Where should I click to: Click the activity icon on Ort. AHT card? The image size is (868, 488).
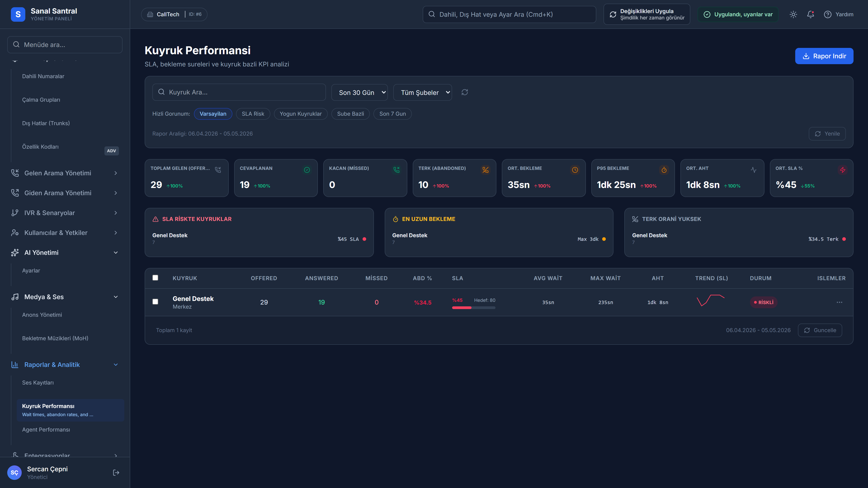[753, 170]
